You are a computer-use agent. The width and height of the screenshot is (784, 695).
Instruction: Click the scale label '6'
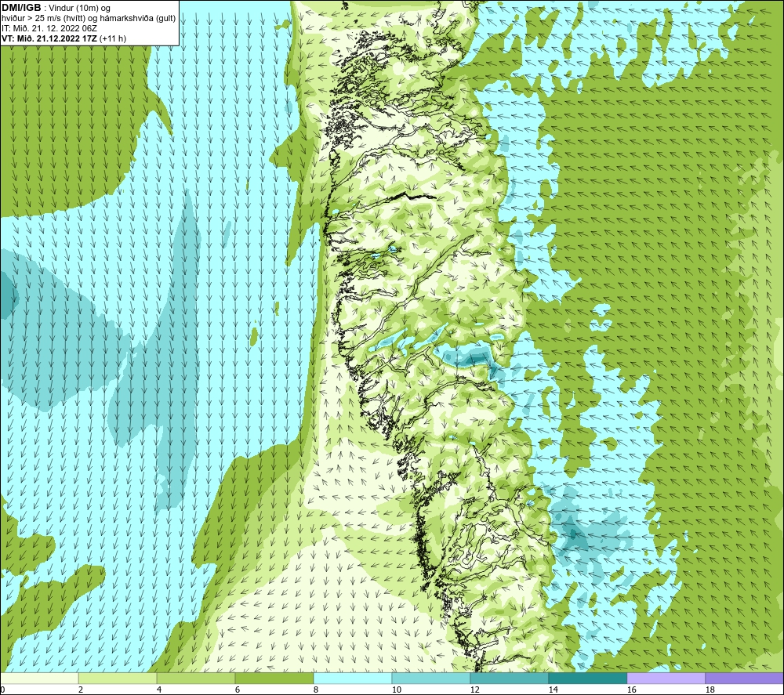238,690
